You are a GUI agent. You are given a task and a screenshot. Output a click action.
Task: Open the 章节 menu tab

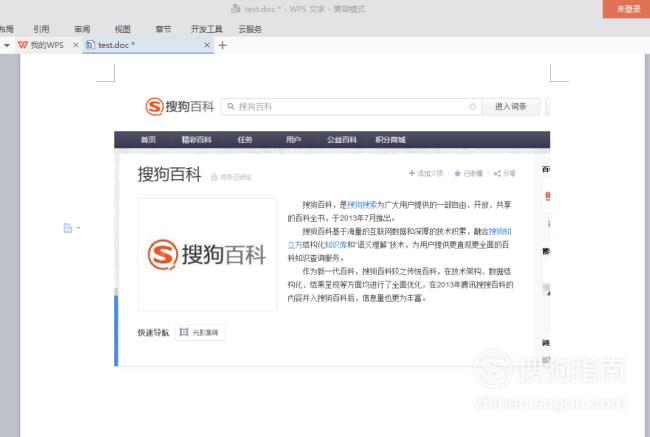(163, 29)
